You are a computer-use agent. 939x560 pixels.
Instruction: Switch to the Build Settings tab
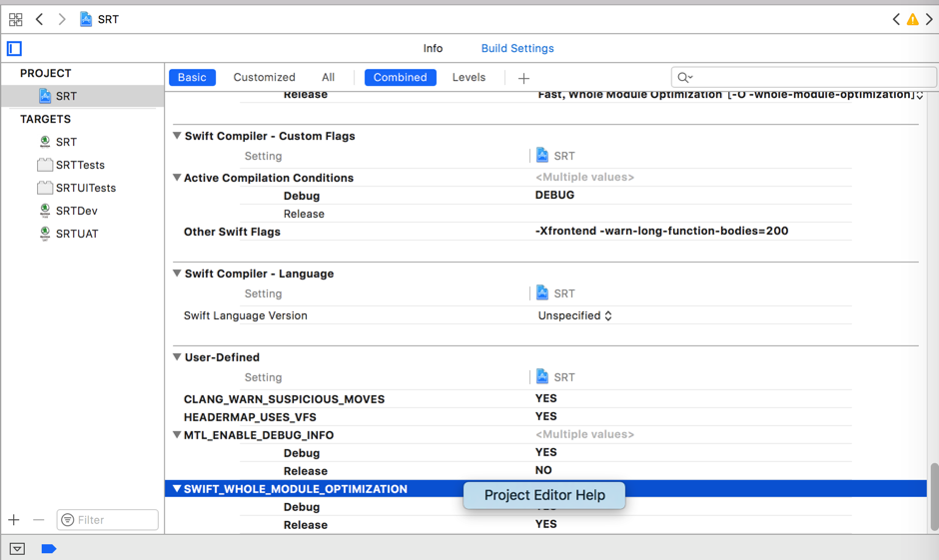(517, 49)
